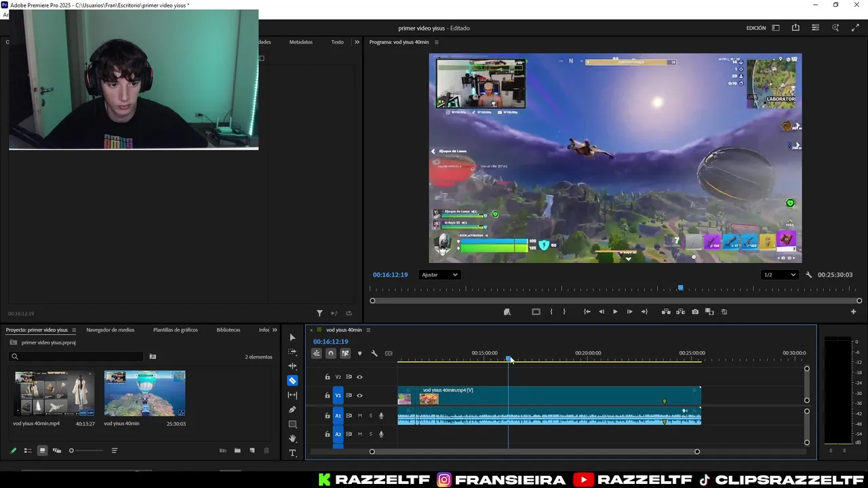The width and height of the screenshot is (868, 488).
Task: Open the 1/2 playback resolution dropdown
Action: click(778, 274)
